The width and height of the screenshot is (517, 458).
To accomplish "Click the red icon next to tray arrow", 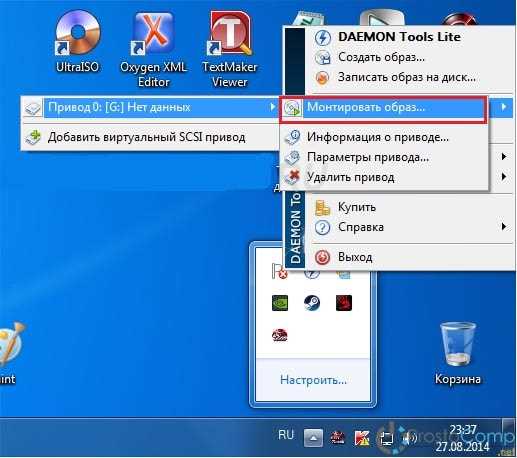I will pos(337,438).
